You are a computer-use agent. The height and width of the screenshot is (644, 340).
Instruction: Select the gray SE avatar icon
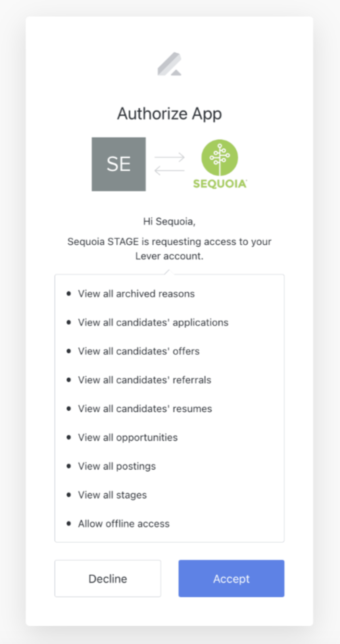[x=118, y=163]
